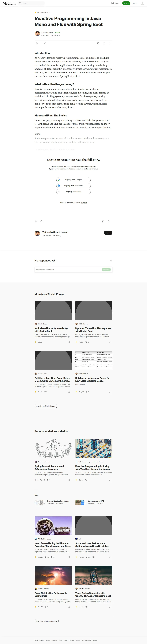Play the listen audio button
Viewport: 147px width, 644px height.
[x=104, y=43]
